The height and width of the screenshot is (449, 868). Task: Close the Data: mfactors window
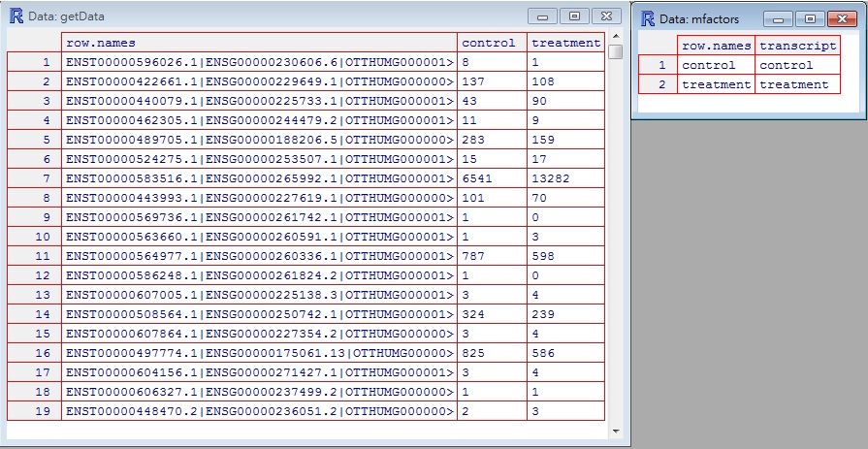coord(836,18)
